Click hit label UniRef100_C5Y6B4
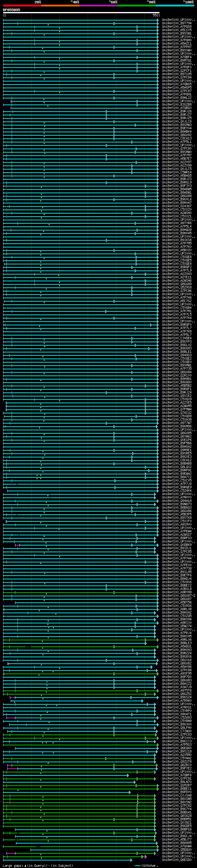 coord(177,308)
